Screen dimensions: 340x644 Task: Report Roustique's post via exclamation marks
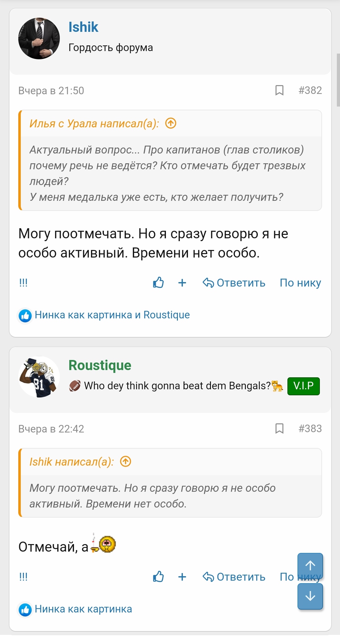point(24,577)
